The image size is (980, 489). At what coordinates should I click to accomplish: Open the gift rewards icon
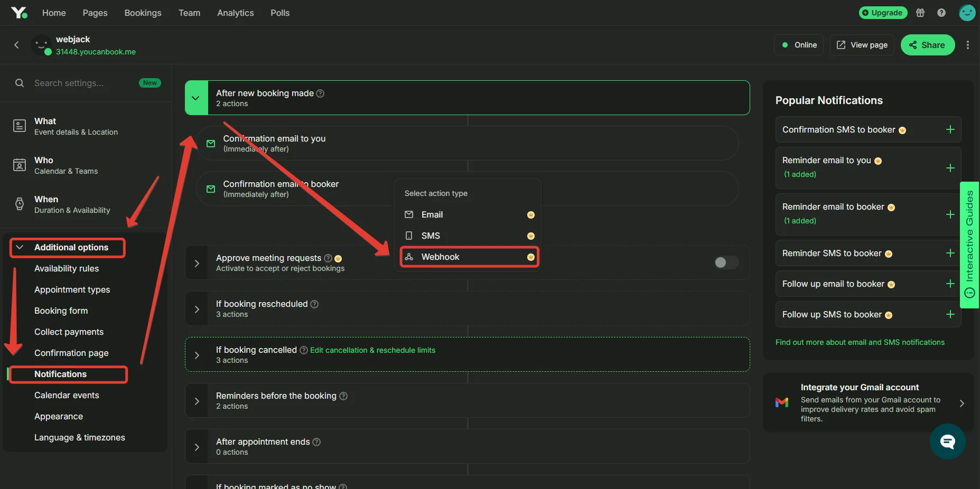920,13
